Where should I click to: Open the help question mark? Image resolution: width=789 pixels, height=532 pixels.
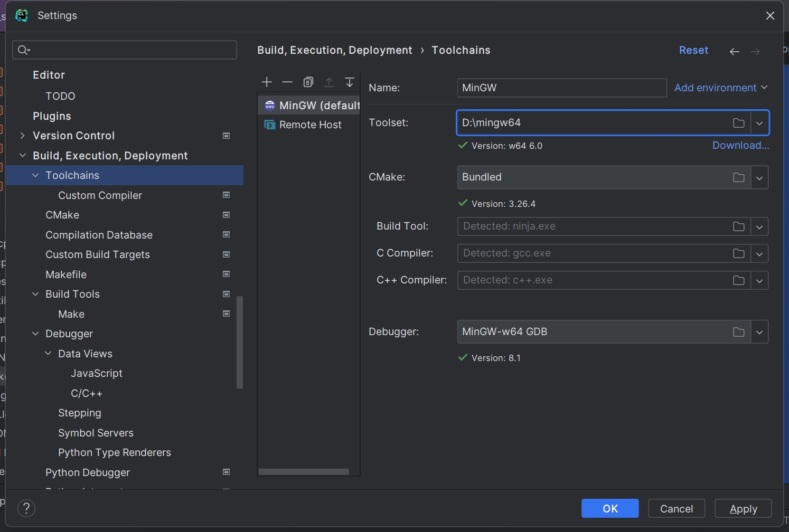coord(26,508)
